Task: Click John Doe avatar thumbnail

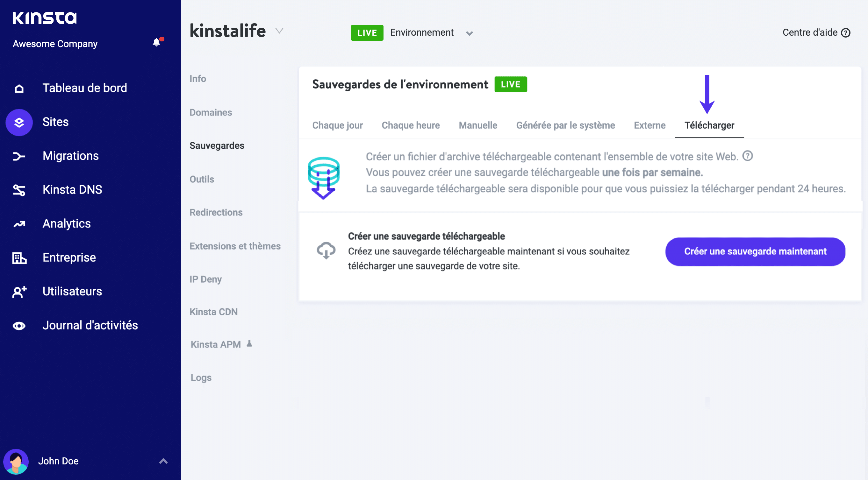Action: click(x=16, y=461)
